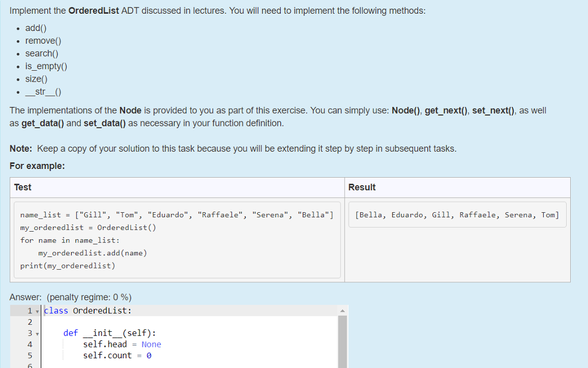Click 'my_orderedlist.add(name)' test line
The image size is (588, 368).
[x=92, y=253]
